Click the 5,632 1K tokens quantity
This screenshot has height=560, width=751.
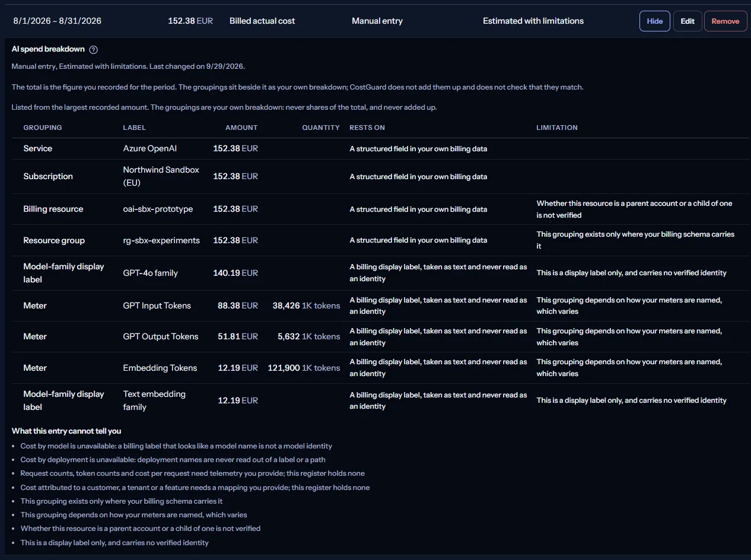[309, 336]
